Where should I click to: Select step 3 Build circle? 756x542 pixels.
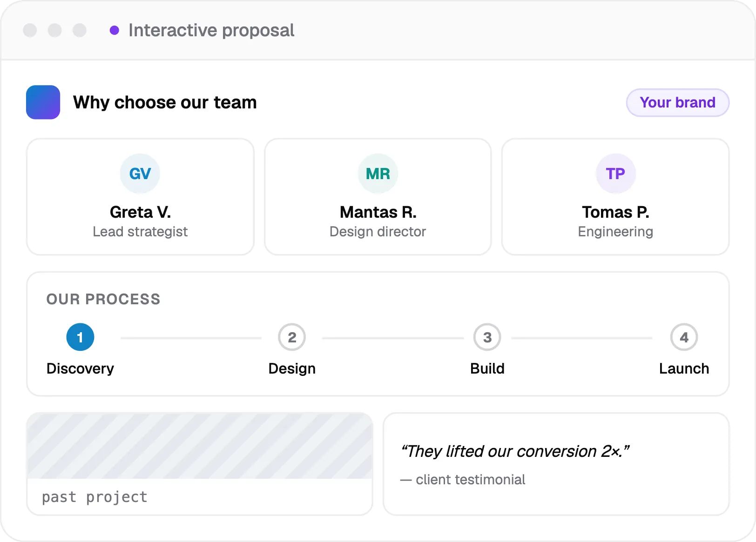tap(487, 337)
